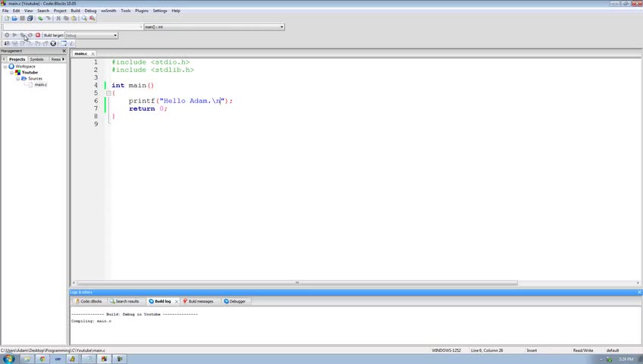Redo the last undone edit
The image size is (643, 364).
[x=48, y=18]
